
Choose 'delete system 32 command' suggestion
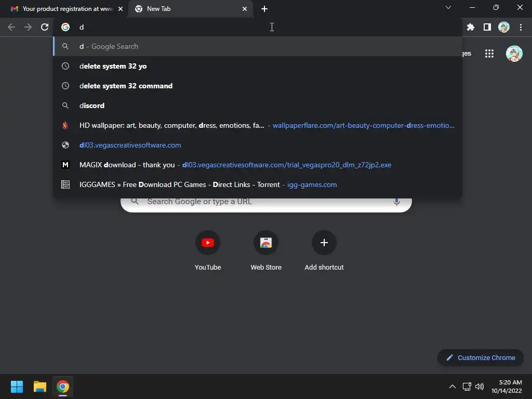click(258, 86)
